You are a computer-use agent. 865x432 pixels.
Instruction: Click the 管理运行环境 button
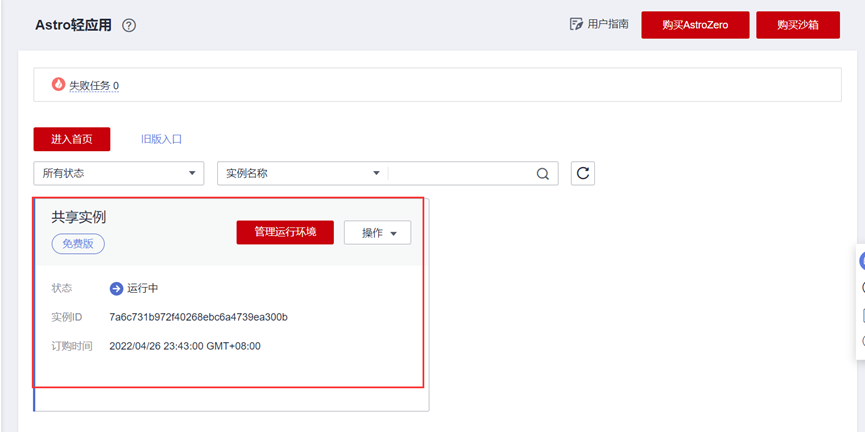click(285, 232)
